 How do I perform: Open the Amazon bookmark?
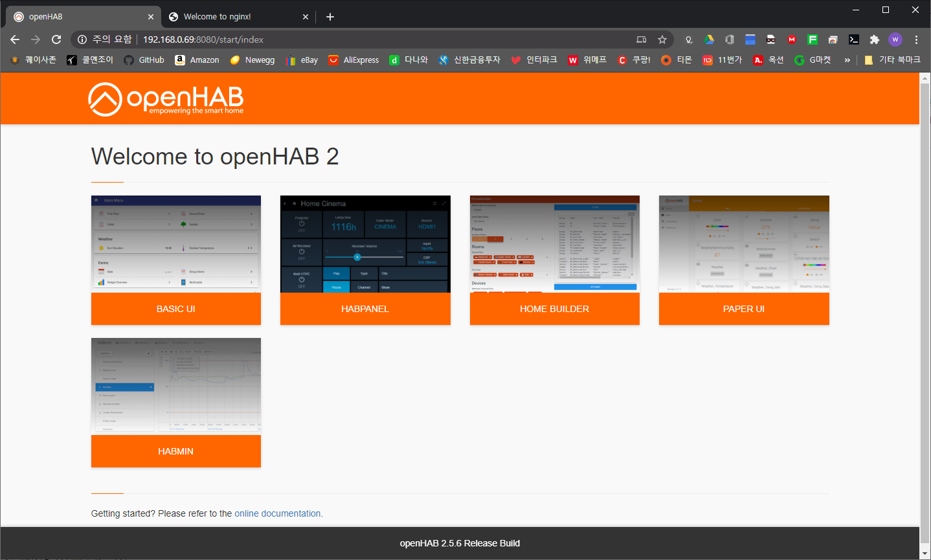[197, 60]
